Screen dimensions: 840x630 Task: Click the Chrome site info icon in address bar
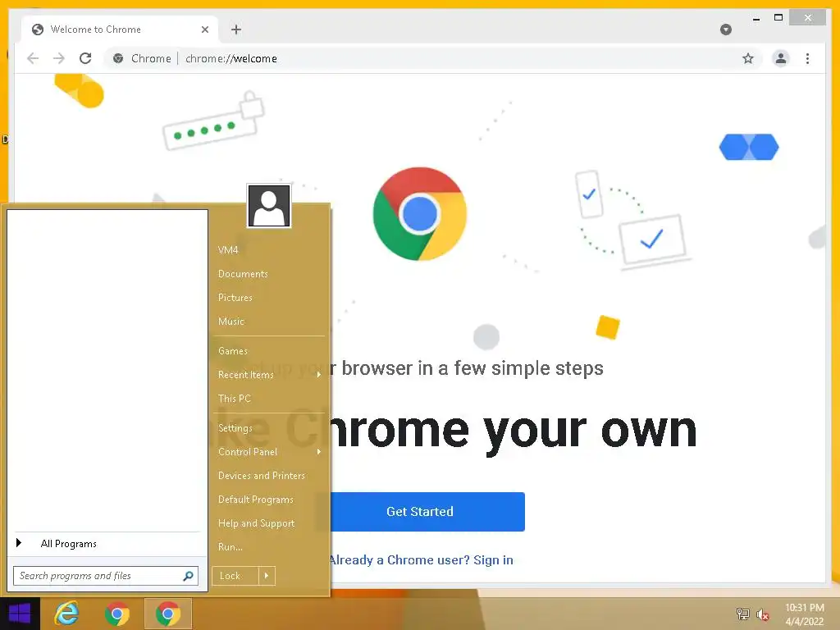(118, 58)
